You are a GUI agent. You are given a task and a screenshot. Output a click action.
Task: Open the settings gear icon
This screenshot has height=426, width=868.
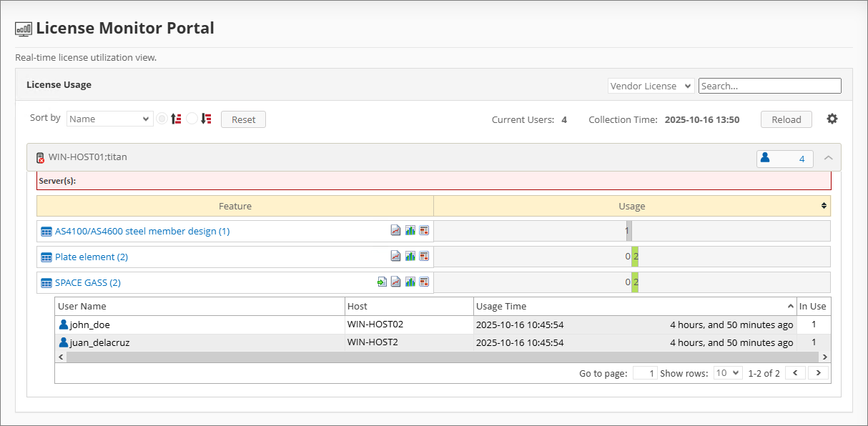832,119
